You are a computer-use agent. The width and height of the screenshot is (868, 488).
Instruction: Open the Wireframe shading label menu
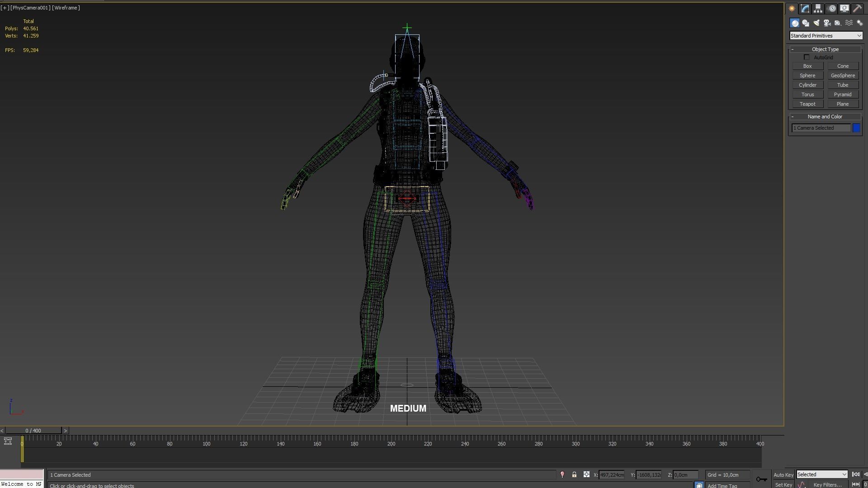pyautogui.click(x=66, y=8)
